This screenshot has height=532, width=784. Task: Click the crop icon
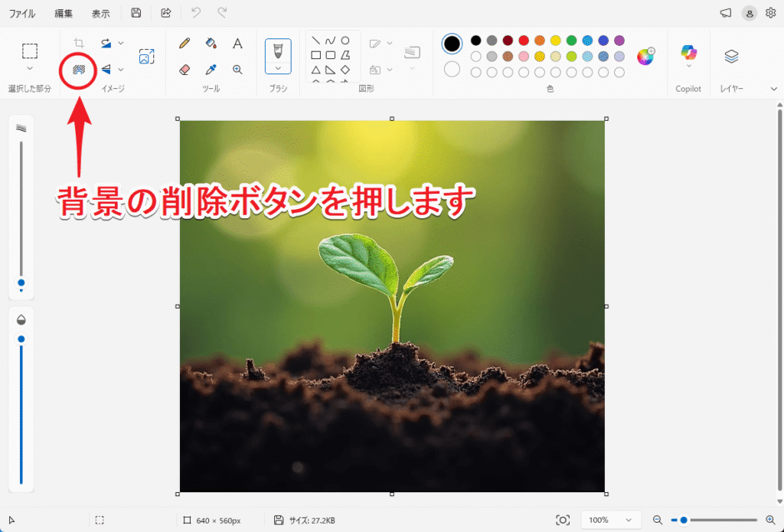point(79,43)
